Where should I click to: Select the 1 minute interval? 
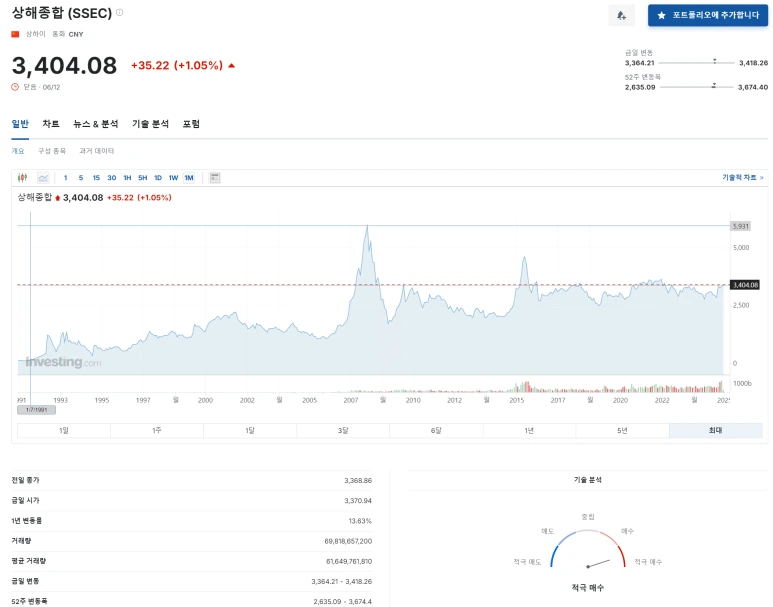click(66, 178)
